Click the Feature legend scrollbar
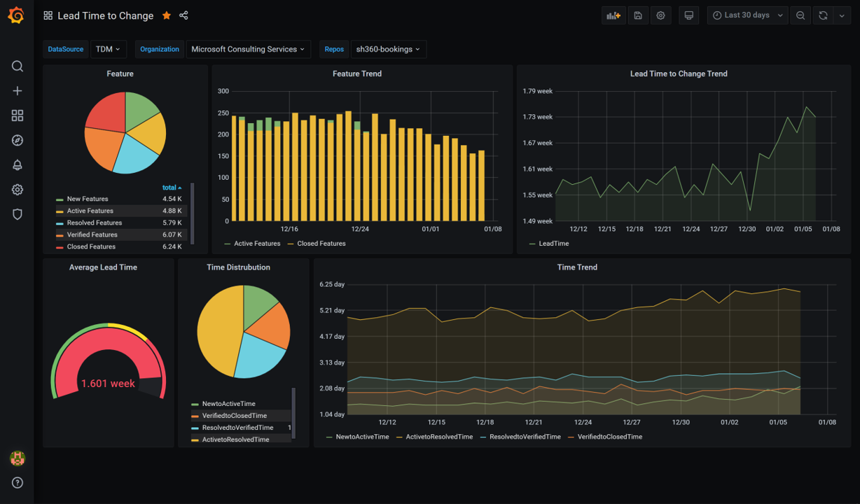This screenshot has width=860, height=504. [x=192, y=213]
